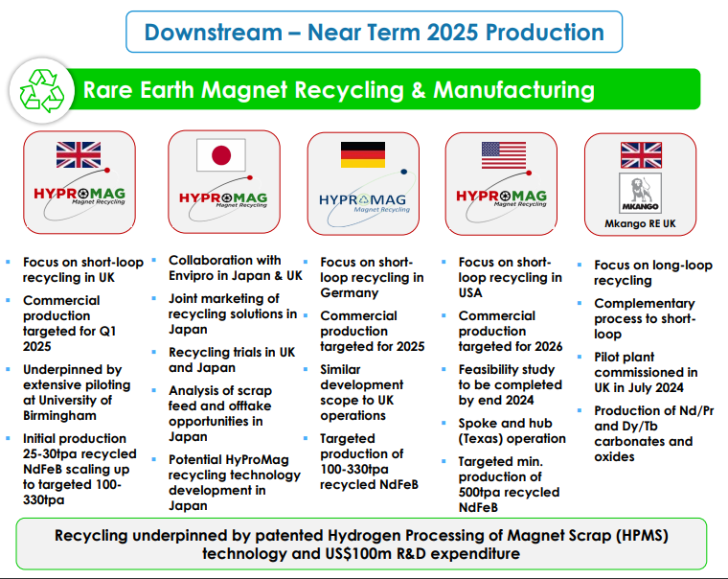The height and width of the screenshot is (579, 728).
Task: Click 'Joint marketing of recycling solutions in Japan'
Action: (233, 313)
